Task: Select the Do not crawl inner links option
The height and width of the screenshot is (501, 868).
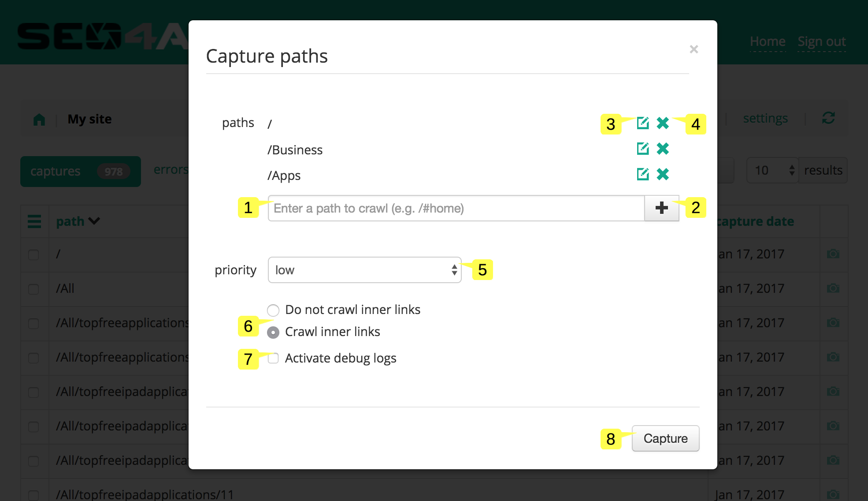Action: tap(273, 310)
